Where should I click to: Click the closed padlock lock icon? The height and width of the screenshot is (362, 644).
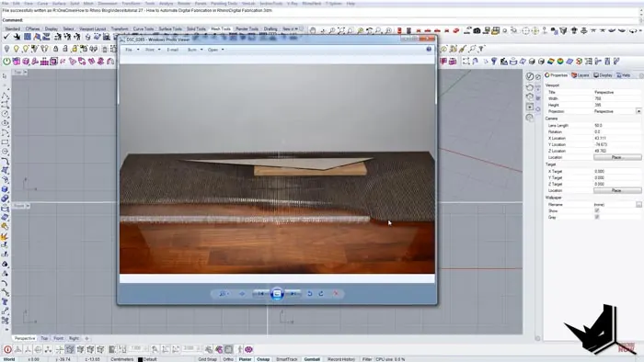point(55,49)
